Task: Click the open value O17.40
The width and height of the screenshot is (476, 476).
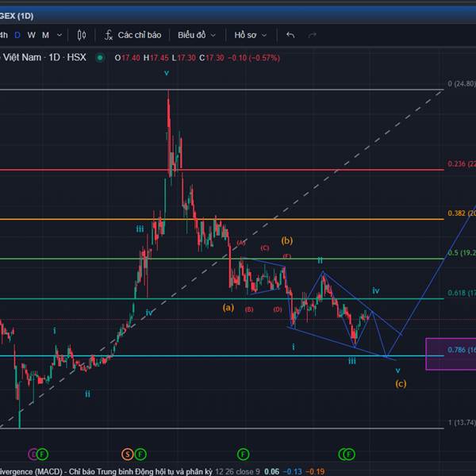Action: pyautogui.click(x=127, y=58)
